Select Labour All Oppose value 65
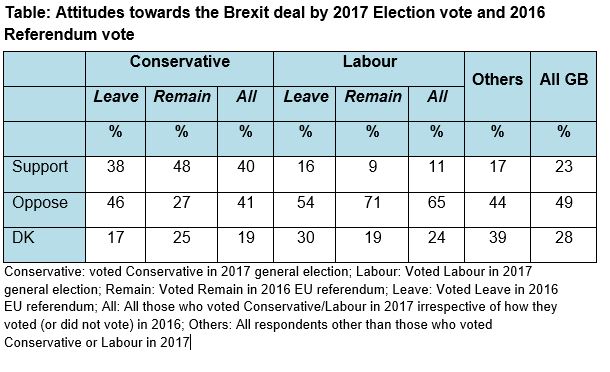Image resolution: width=610 pixels, height=372 pixels. 436,202
